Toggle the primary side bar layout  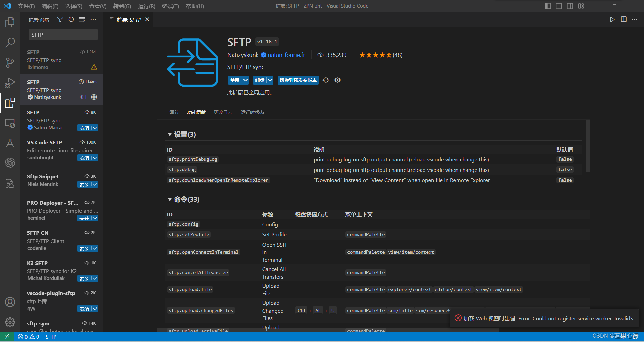click(548, 6)
